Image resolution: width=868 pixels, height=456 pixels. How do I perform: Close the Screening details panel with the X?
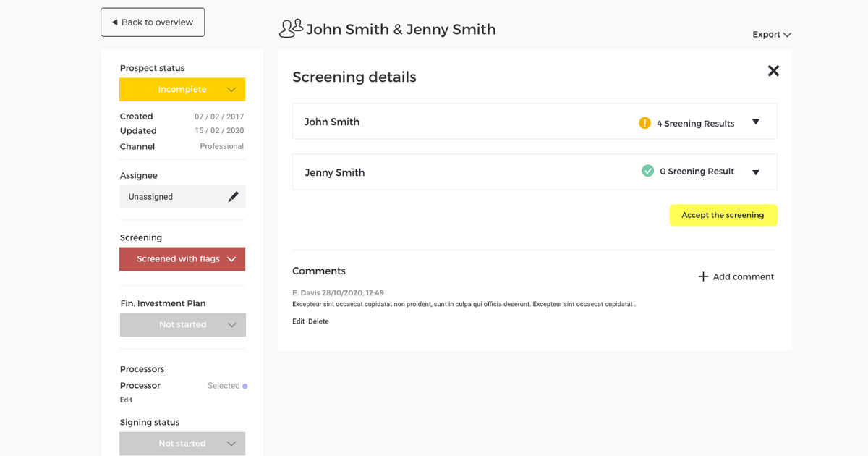click(773, 71)
